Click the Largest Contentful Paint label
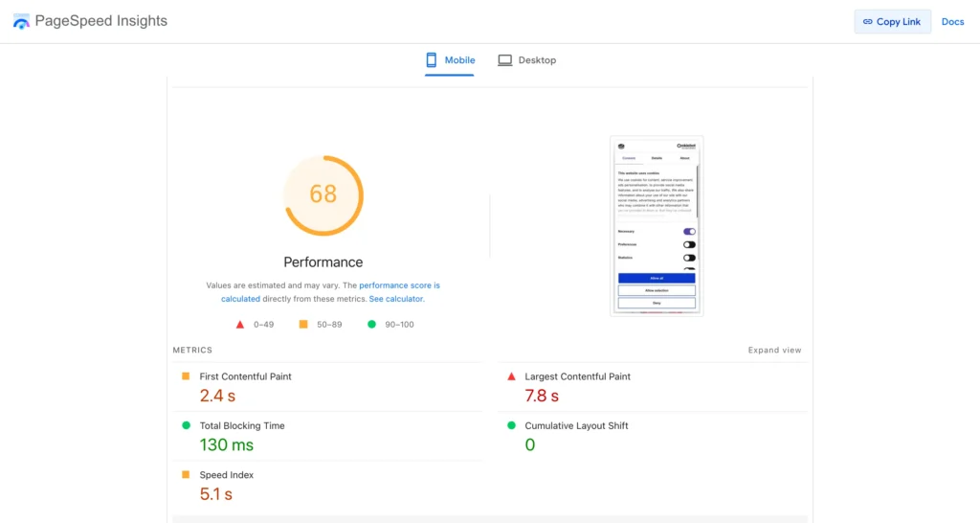 (577, 376)
